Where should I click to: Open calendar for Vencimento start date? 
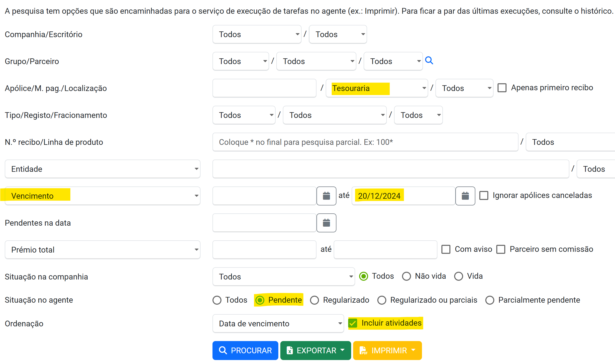tap(326, 196)
